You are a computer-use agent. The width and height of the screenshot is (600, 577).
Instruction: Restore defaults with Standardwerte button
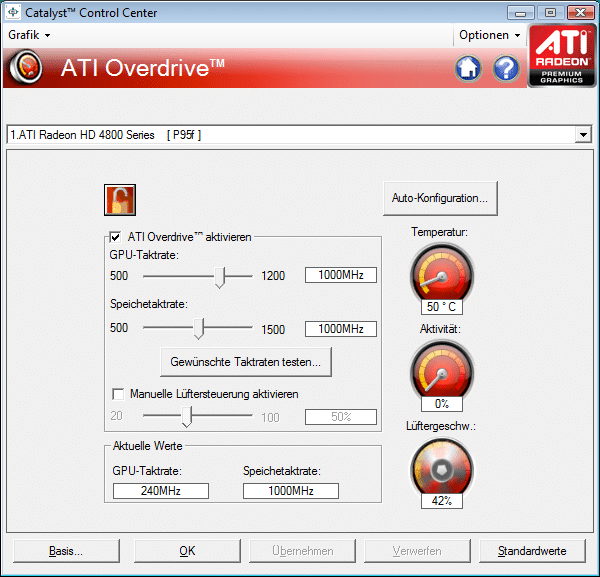click(532, 551)
